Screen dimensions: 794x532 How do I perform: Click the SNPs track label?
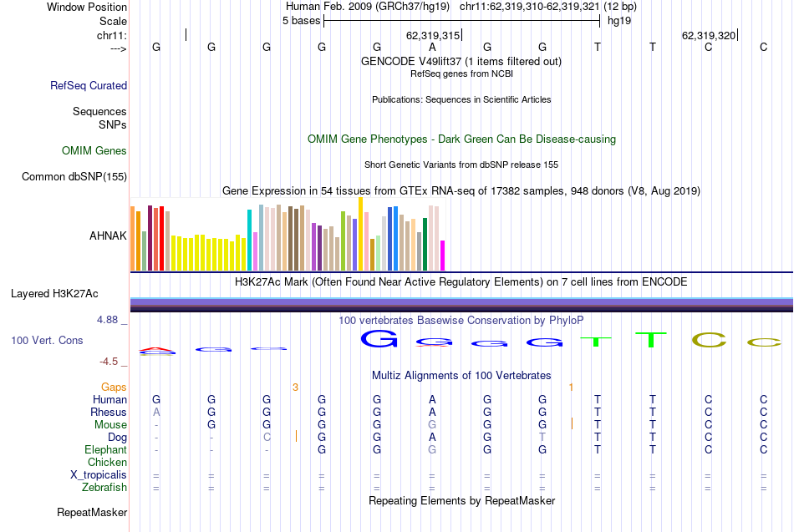point(113,124)
